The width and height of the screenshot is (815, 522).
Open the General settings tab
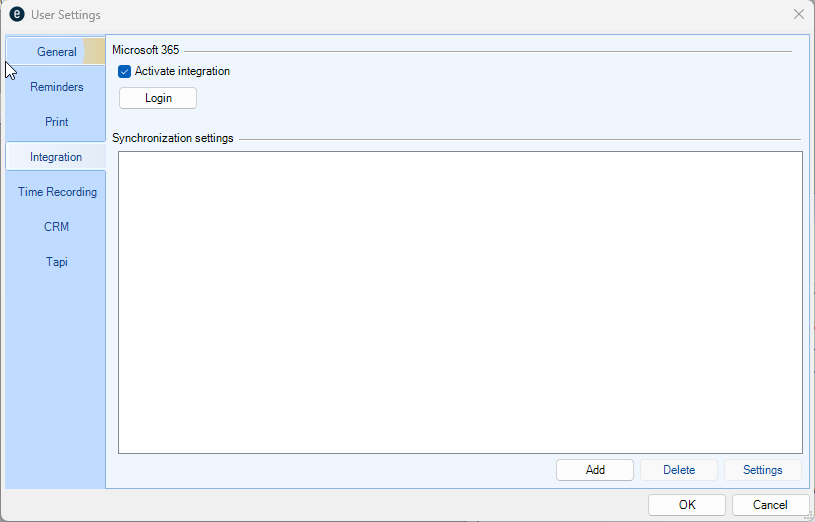coord(56,52)
